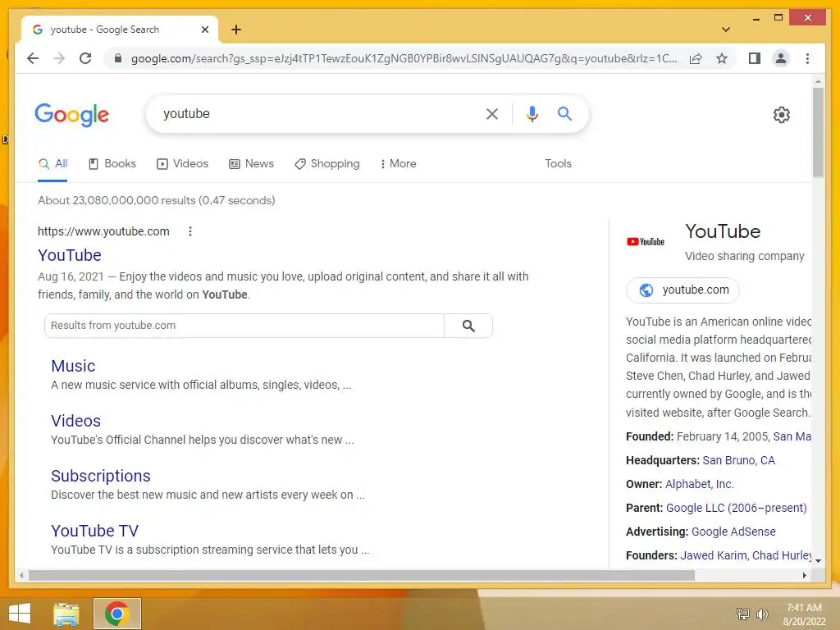Screen dimensions: 840x630
Task: Go back using the browser back arrow
Action: (x=33, y=58)
